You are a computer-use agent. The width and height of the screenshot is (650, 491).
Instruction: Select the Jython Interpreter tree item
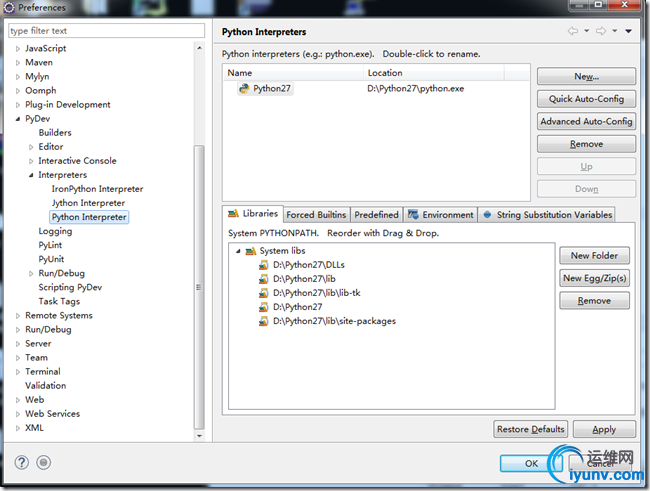(x=88, y=203)
